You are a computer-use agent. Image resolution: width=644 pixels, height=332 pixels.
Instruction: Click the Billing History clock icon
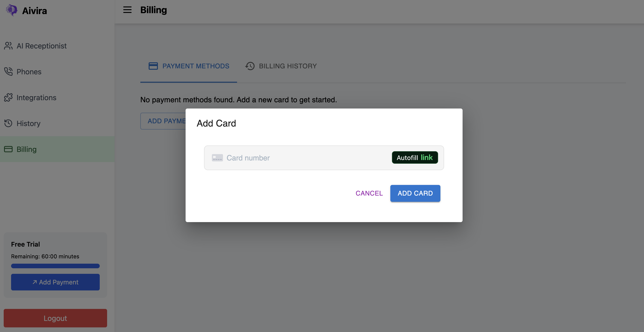click(x=250, y=66)
